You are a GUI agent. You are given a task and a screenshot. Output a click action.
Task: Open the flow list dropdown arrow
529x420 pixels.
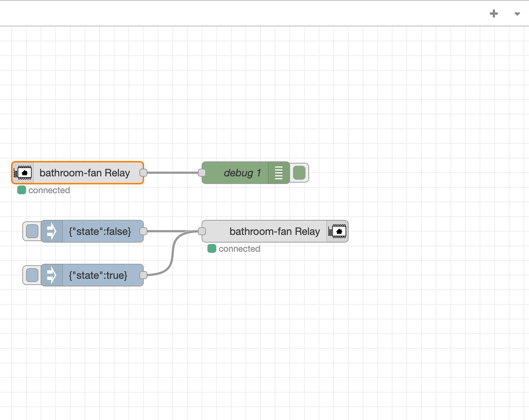coord(517,14)
